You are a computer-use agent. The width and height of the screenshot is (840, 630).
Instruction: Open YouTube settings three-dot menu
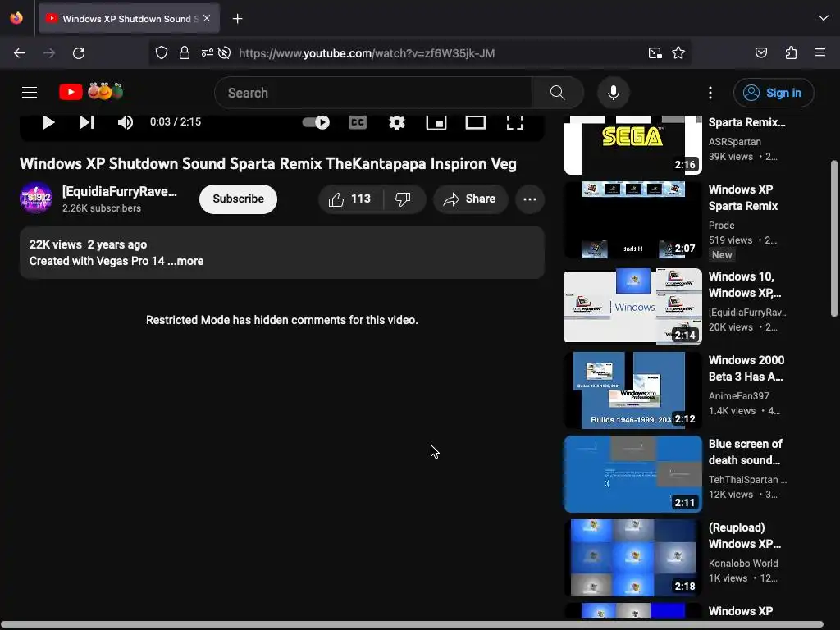[x=710, y=93]
